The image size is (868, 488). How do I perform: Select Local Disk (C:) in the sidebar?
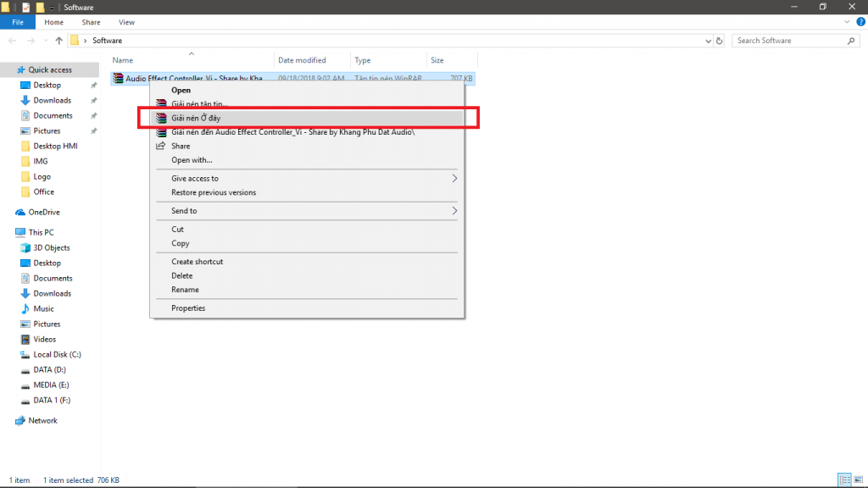57,354
